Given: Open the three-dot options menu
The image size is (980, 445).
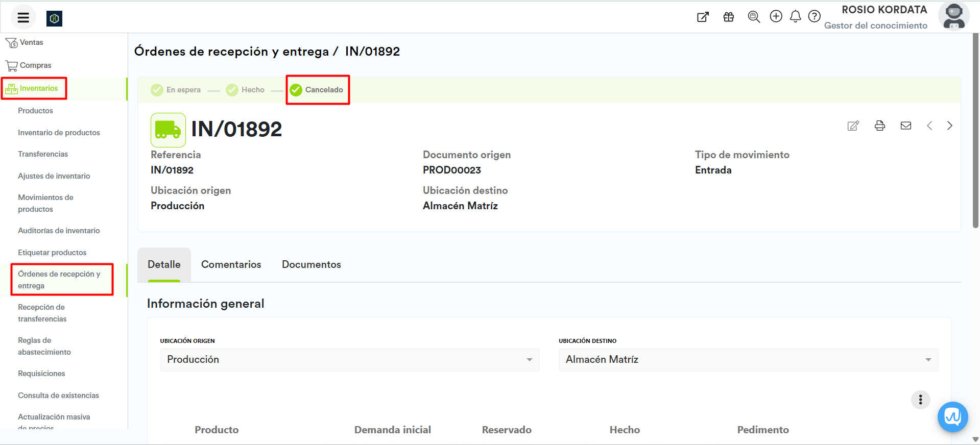Looking at the screenshot, I should tap(920, 400).
